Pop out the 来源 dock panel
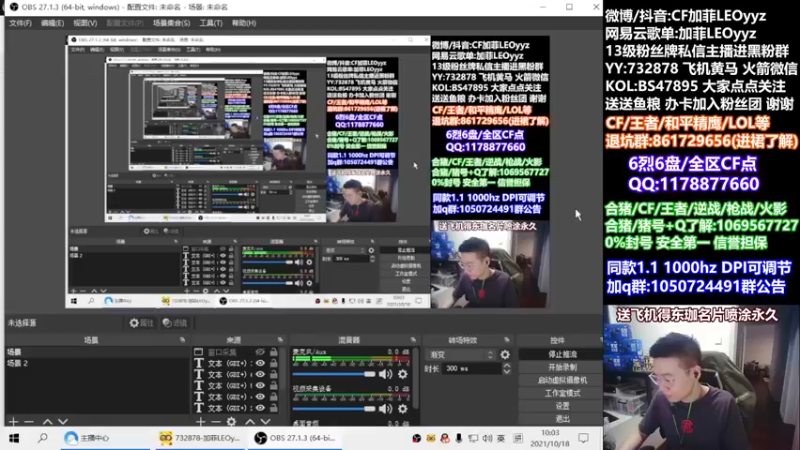The width and height of the screenshot is (800, 450). coord(280,340)
